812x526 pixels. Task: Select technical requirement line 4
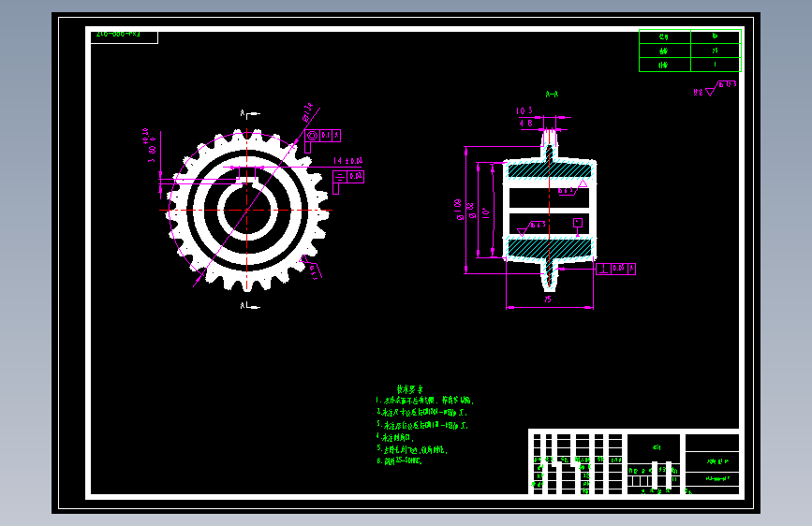point(395,437)
